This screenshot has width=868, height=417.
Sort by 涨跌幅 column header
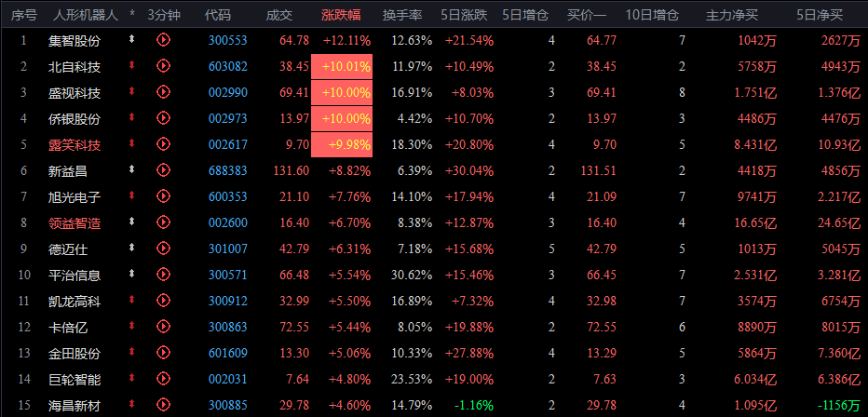(x=341, y=15)
